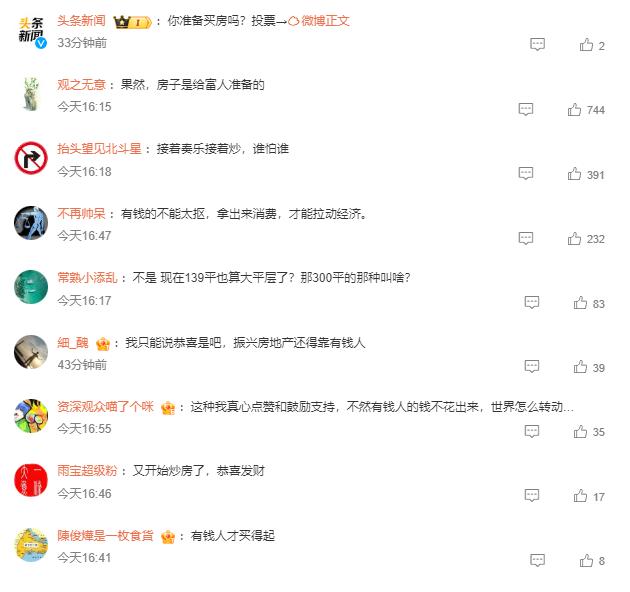The width and height of the screenshot is (630, 592).
Task: Thumbs up 常熟小添乱's 139平 comment
Action: (580, 303)
